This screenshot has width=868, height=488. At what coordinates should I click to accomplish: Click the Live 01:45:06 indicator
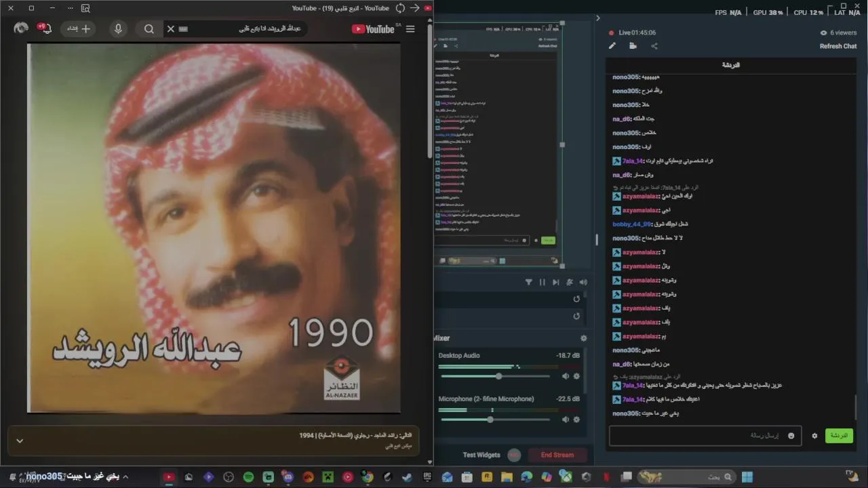click(x=633, y=33)
